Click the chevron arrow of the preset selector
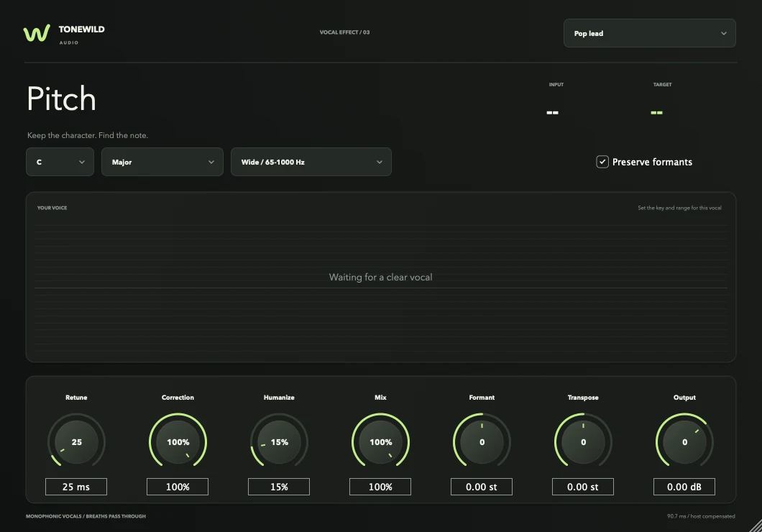 tap(724, 34)
